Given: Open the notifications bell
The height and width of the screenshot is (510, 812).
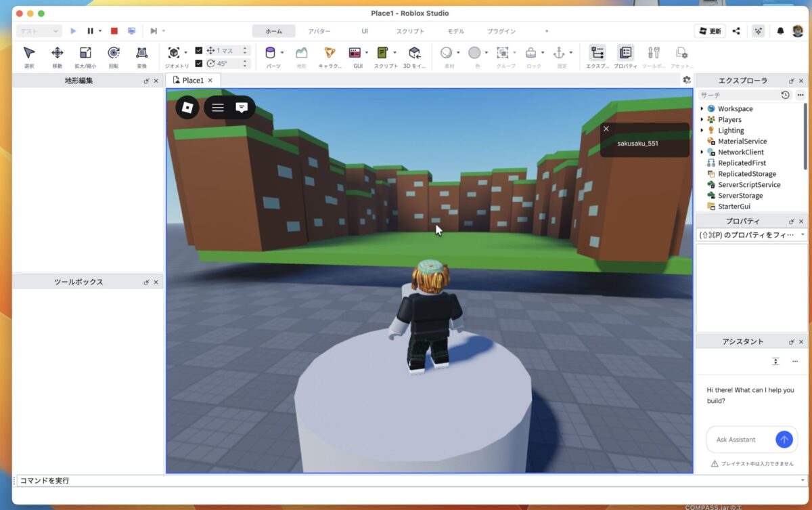Looking at the screenshot, I should click(x=780, y=31).
